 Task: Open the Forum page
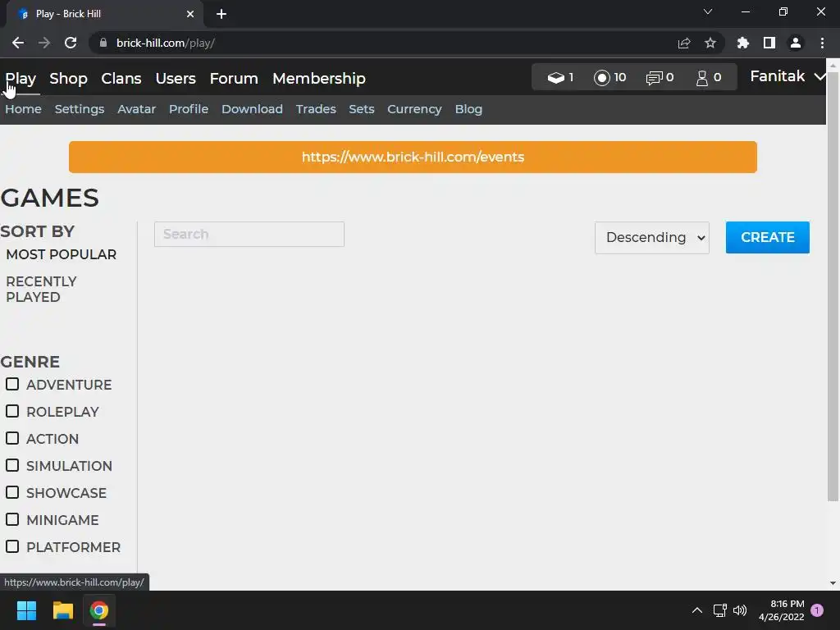coord(234,78)
